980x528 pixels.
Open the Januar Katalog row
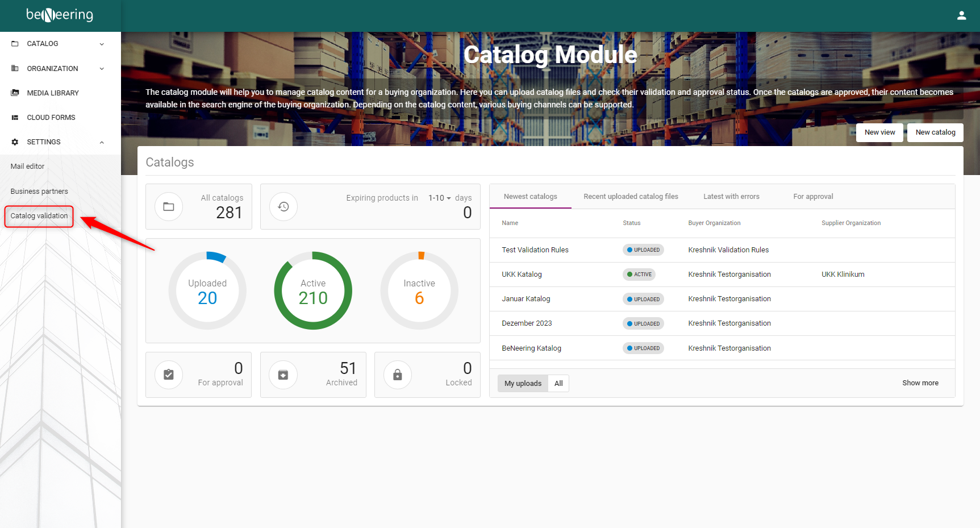click(x=722, y=299)
